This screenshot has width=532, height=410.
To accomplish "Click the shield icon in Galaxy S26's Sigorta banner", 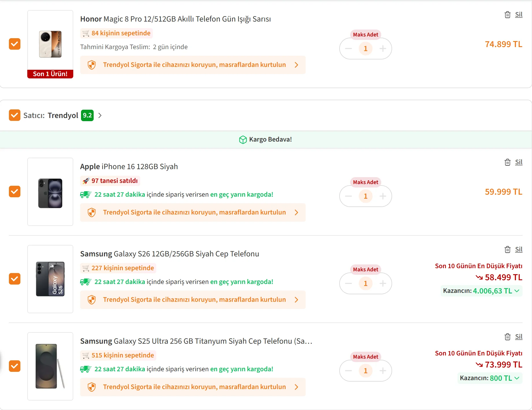I will click(92, 300).
